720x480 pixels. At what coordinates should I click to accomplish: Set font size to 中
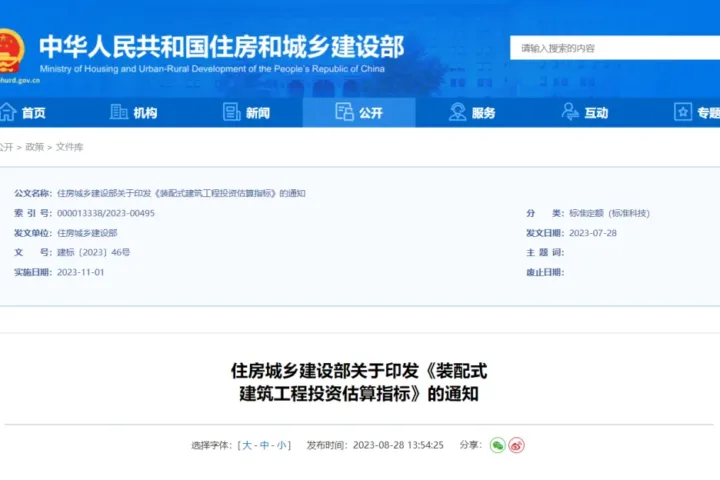point(264,445)
